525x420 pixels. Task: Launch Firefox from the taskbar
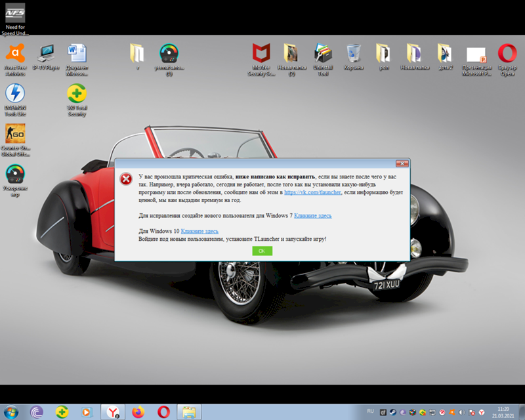138,411
